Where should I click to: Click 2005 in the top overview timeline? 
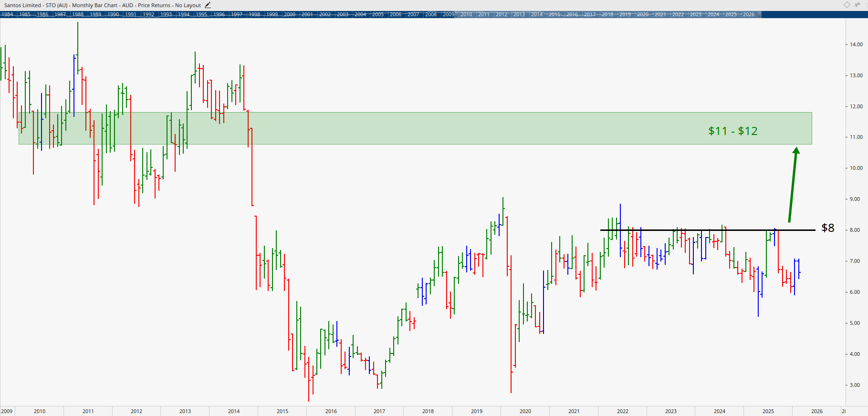point(378,14)
